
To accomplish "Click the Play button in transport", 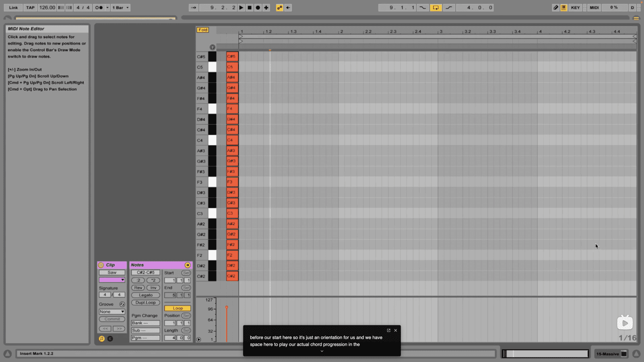I will point(241,8).
